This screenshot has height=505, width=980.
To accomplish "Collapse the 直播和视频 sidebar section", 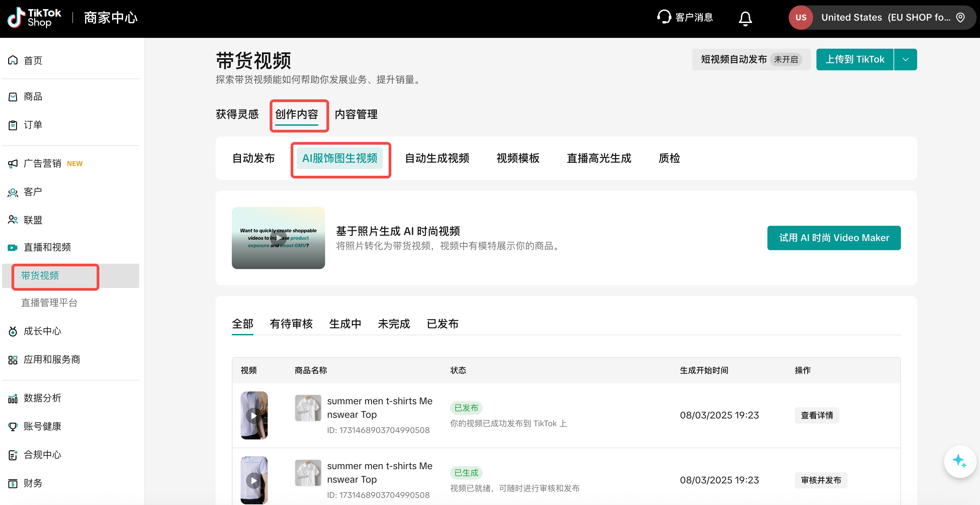I will (47, 247).
